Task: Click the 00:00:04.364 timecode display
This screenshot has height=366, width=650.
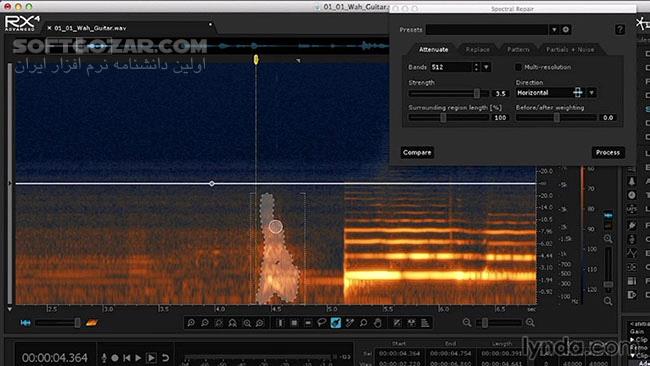Action: 55,358
